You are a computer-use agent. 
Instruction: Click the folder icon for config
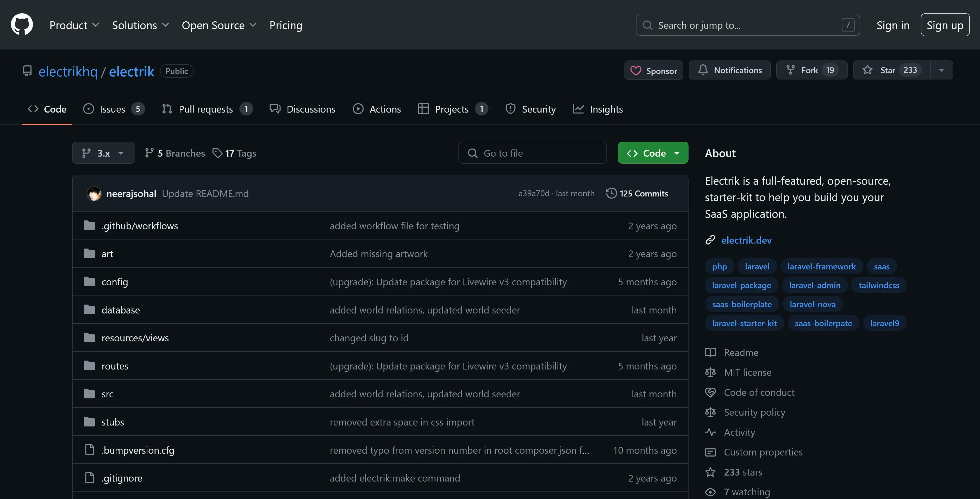89,282
